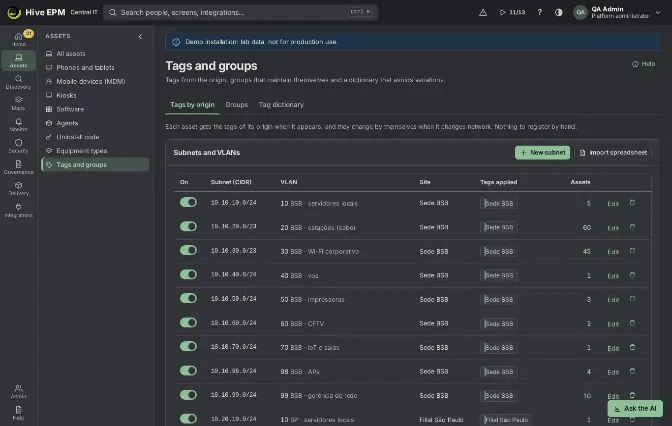Toggle the VLAN 50 BSB impressoras switch
Image resolution: width=672 pixels, height=426 pixels.
point(188,298)
